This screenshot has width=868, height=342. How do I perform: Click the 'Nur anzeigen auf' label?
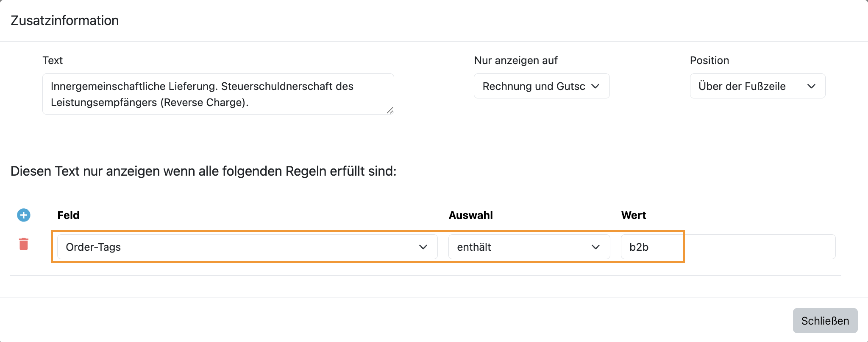pyautogui.click(x=516, y=60)
